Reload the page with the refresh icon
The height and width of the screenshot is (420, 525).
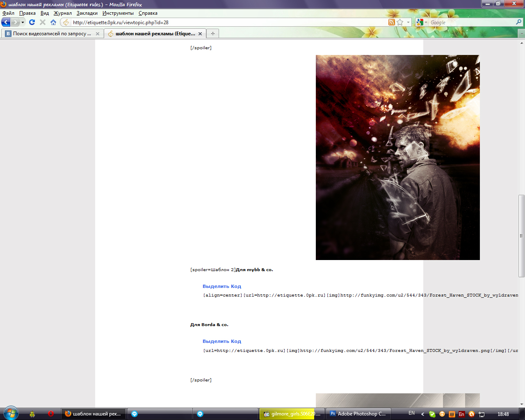(32, 22)
